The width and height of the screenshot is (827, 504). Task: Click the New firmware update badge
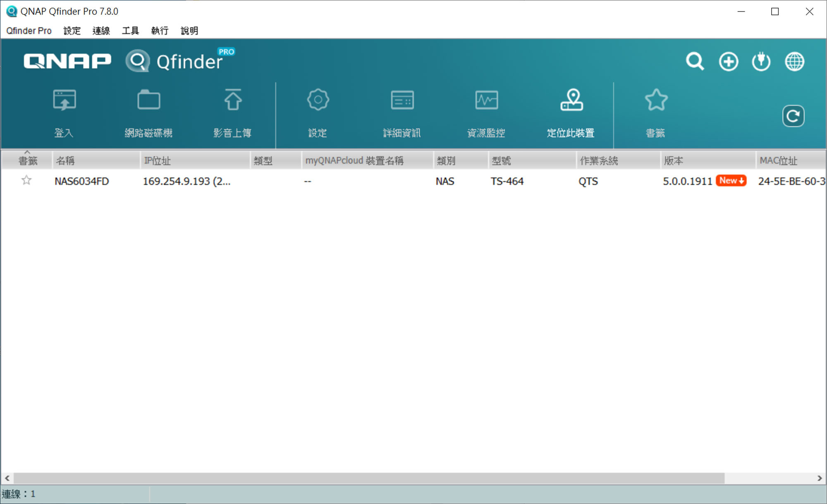point(731,181)
